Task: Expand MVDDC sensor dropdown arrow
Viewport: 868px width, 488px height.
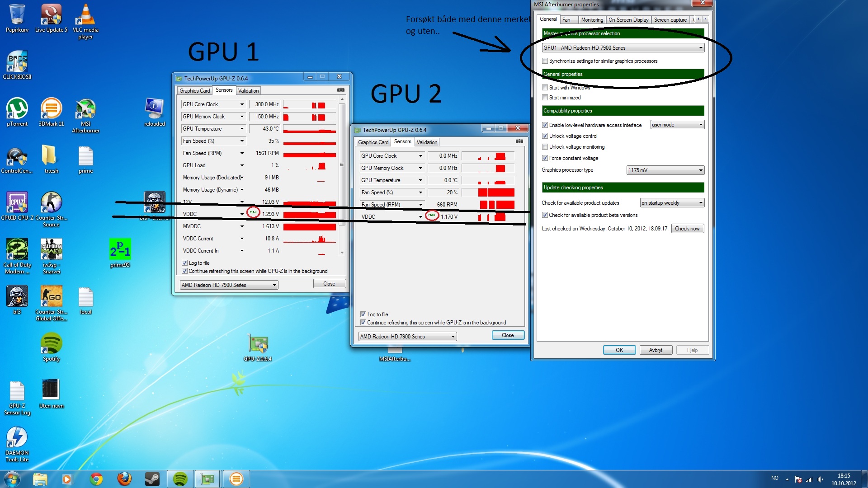Action: click(242, 226)
